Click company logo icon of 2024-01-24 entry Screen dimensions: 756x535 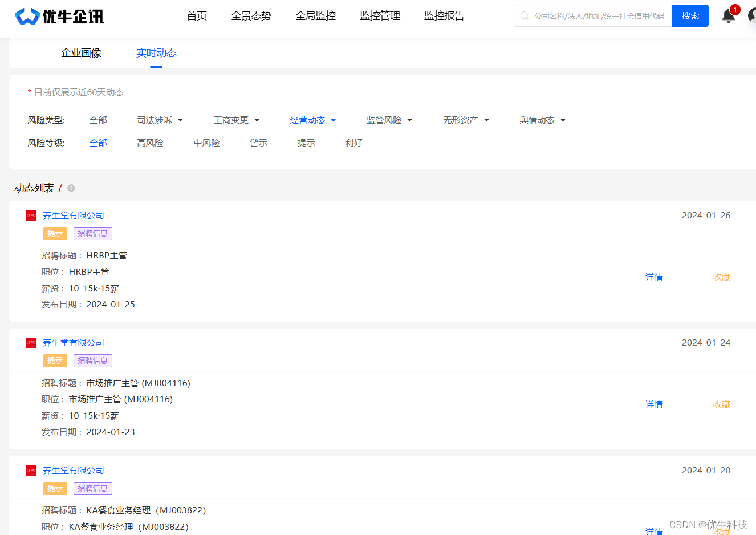coord(31,343)
